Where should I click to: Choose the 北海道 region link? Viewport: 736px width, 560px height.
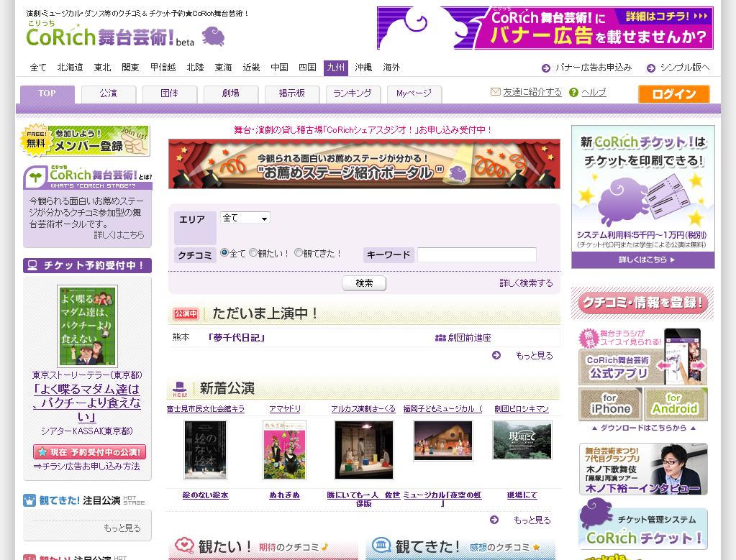pyautogui.click(x=70, y=68)
